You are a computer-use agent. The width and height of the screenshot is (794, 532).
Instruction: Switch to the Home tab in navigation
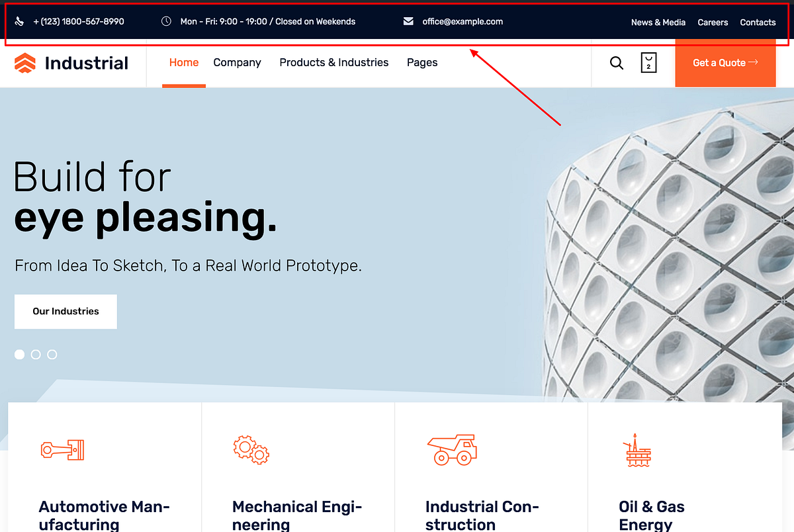click(183, 62)
